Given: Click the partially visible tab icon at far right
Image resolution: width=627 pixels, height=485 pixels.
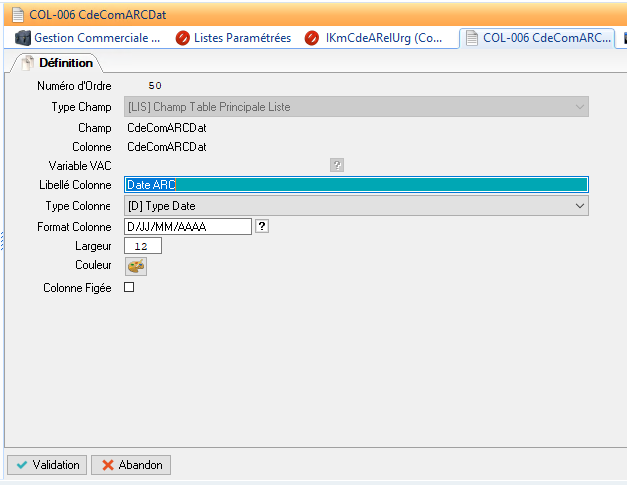Looking at the screenshot, I should point(620,38).
